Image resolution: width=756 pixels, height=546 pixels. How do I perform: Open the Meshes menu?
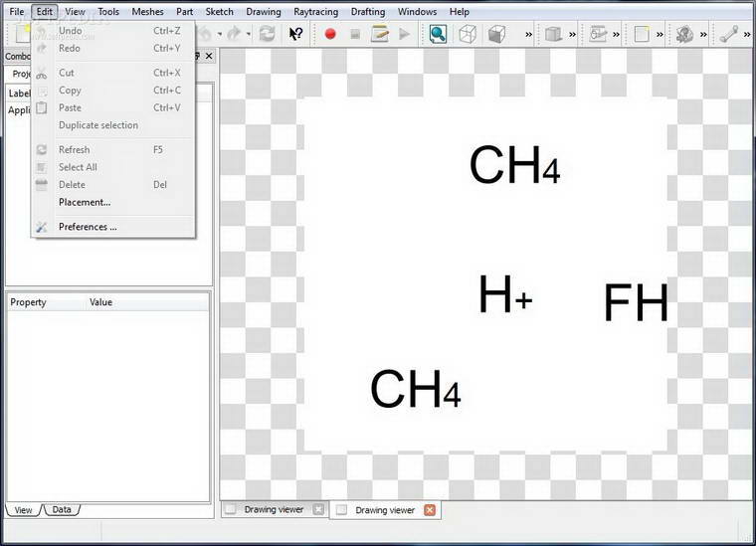point(147,12)
